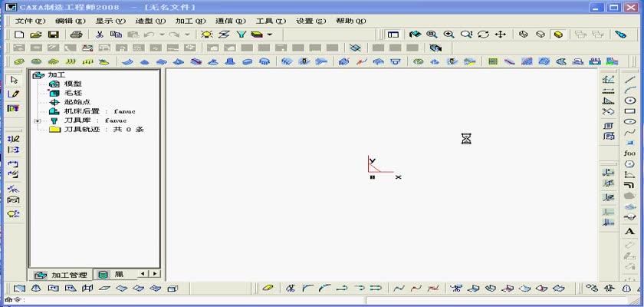644x307 pixels.
Task: Open the 设置(S) menu
Action: 311,21
